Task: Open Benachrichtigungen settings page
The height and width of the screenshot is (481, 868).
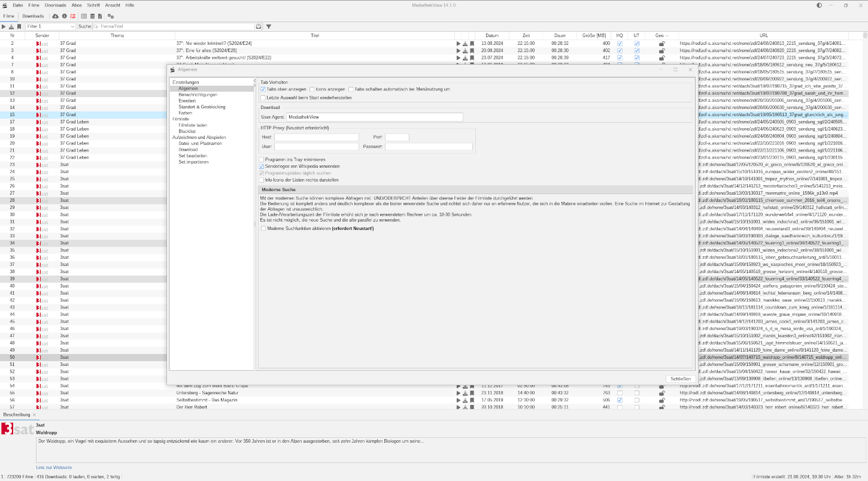Action: [x=198, y=95]
